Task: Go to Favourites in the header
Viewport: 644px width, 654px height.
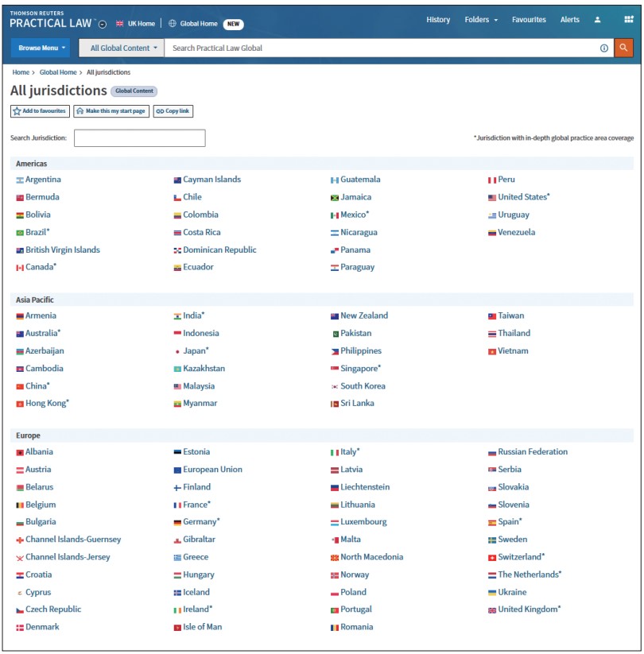Action: 529,20
